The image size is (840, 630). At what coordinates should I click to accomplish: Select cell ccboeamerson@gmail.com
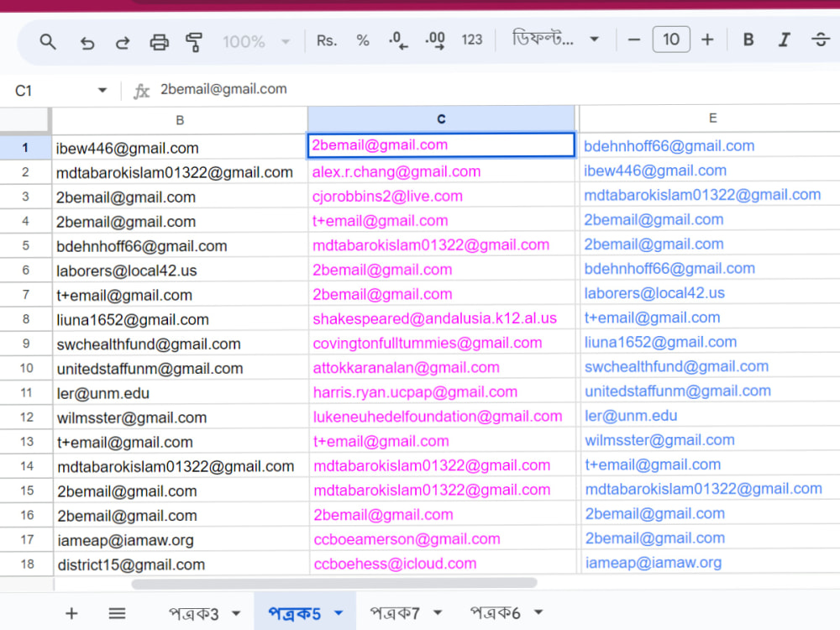pos(443,539)
